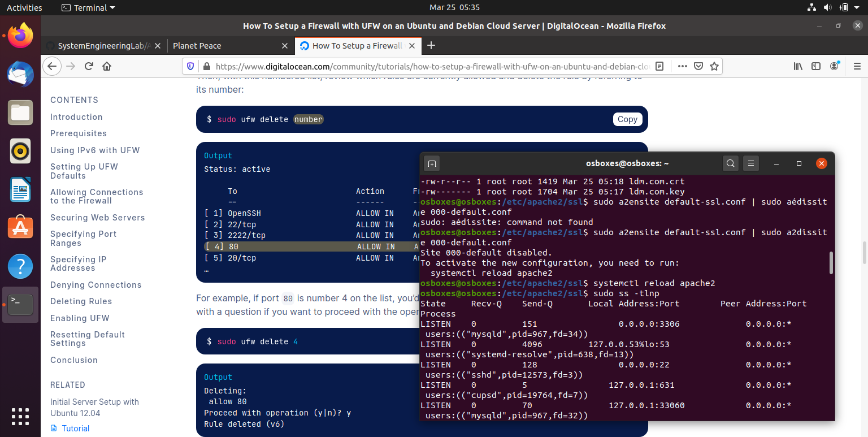
Task: Go to Specifying Port Ranges section
Action: (x=84, y=239)
